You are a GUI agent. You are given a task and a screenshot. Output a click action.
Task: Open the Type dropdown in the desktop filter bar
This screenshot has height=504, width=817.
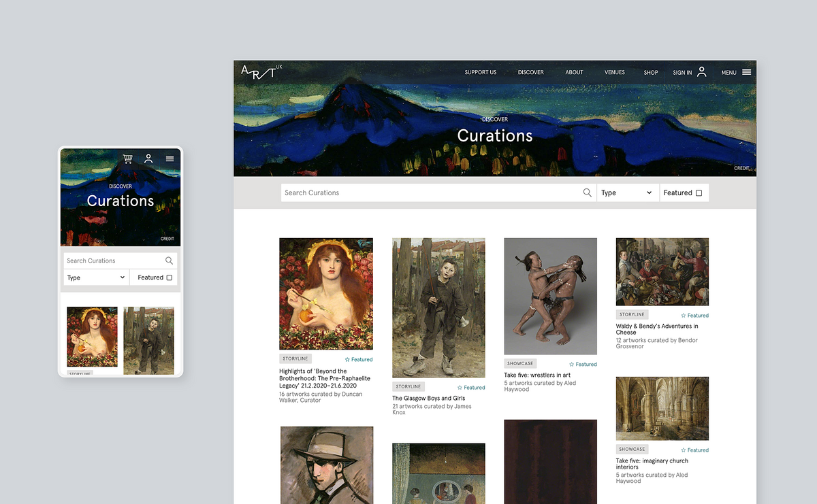[626, 192]
